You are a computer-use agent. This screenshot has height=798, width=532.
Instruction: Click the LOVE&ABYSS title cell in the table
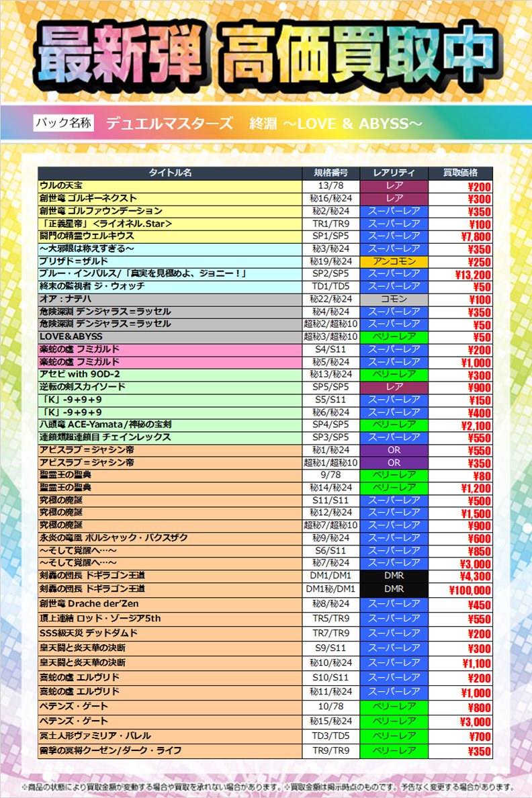170,337
